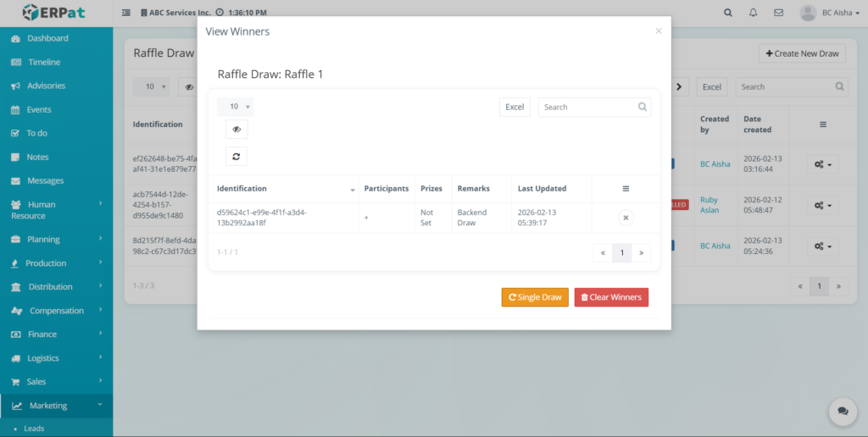Toggle the sidebar hamburger menu icon
The image size is (868, 437).
(126, 13)
